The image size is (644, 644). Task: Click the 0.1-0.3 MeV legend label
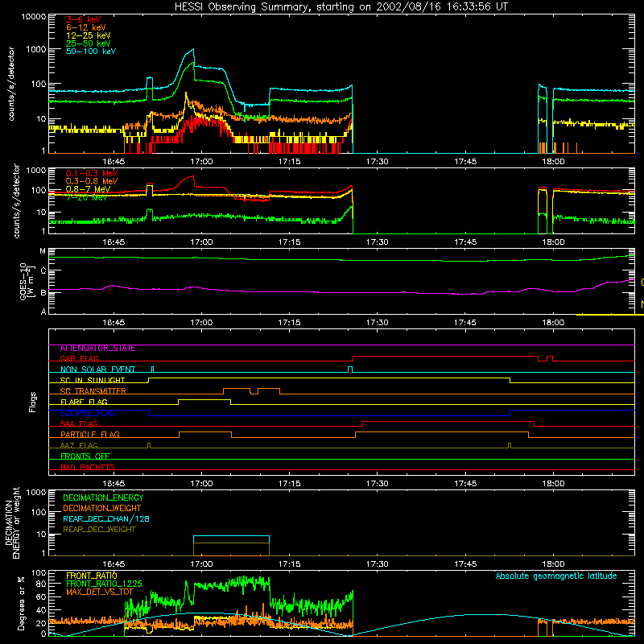tap(92, 173)
